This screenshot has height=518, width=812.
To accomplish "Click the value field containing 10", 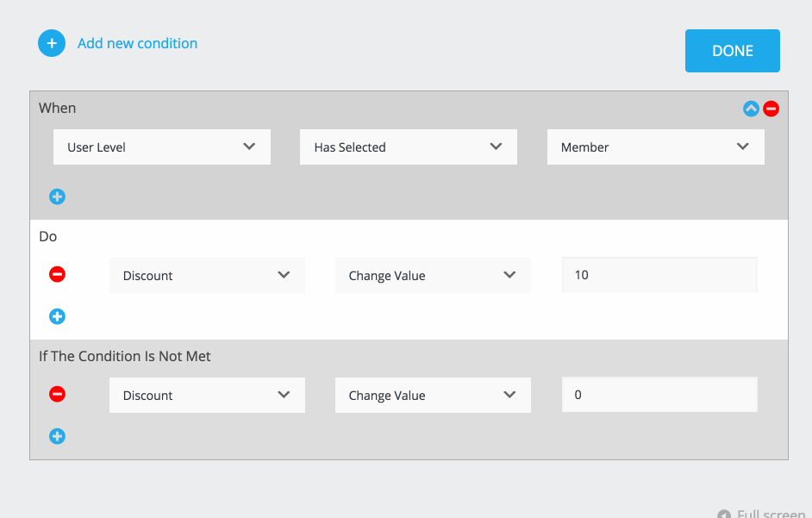I will pos(659,276).
